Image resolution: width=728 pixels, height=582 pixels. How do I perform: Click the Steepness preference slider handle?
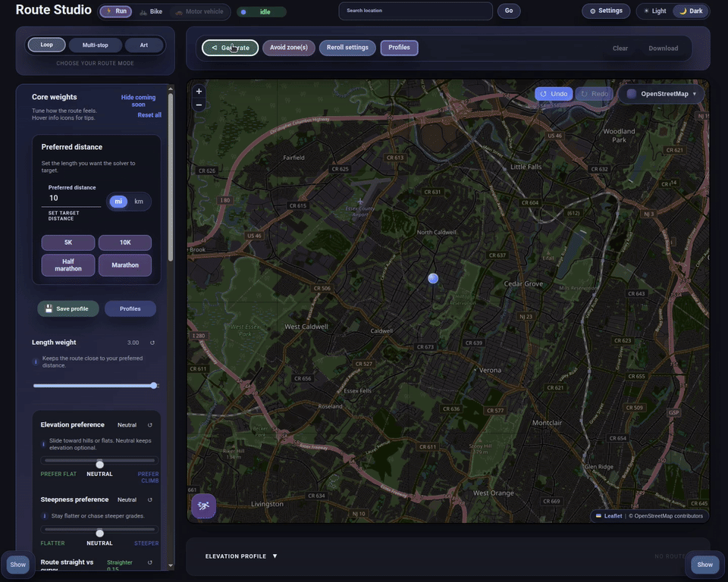(100, 533)
